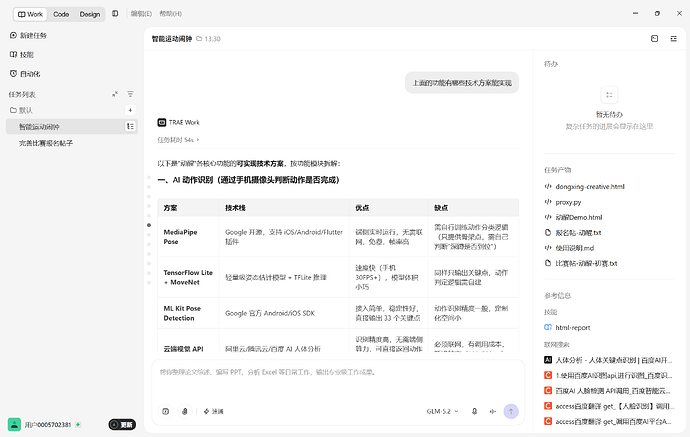Screen dimensions: 690x437
Task: Click the TensorFlow Lite + MoveNet cell
Action: coord(188,277)
